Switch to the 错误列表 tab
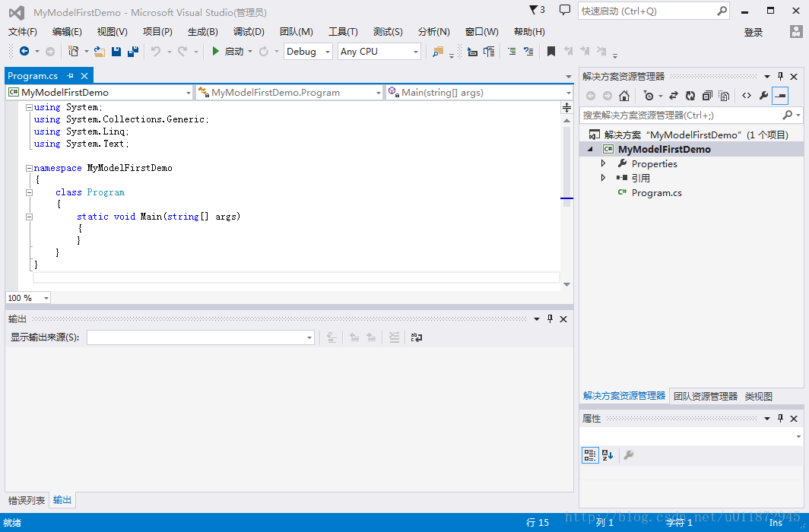This screenshot has width=809, height=532. coord(27,500)
